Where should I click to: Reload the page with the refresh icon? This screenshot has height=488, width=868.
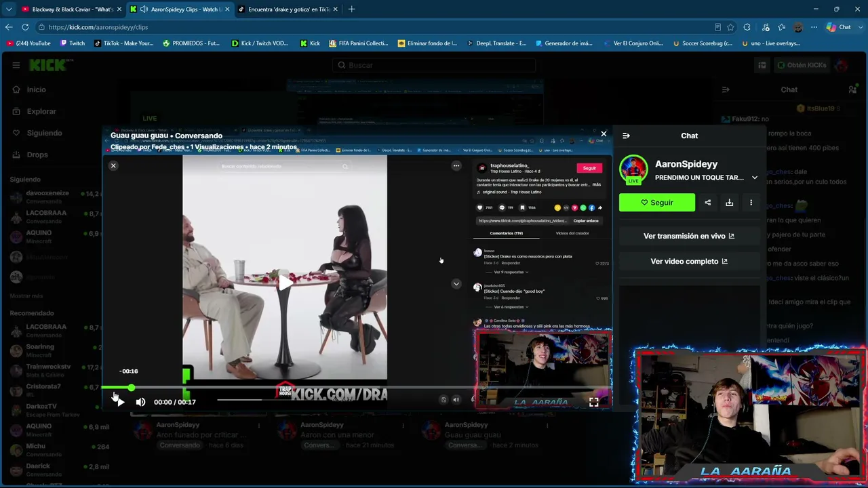[25, 27]
